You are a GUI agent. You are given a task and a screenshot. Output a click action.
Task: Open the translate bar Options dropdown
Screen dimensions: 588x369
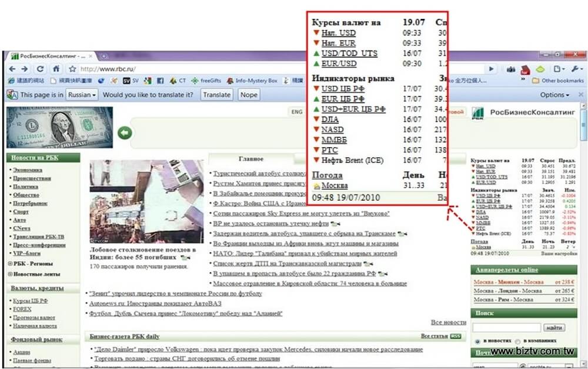pos(554,95)
